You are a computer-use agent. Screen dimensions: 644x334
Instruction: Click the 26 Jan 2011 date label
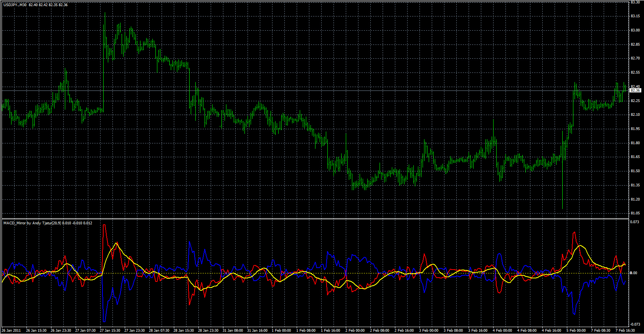coord(11,331)
